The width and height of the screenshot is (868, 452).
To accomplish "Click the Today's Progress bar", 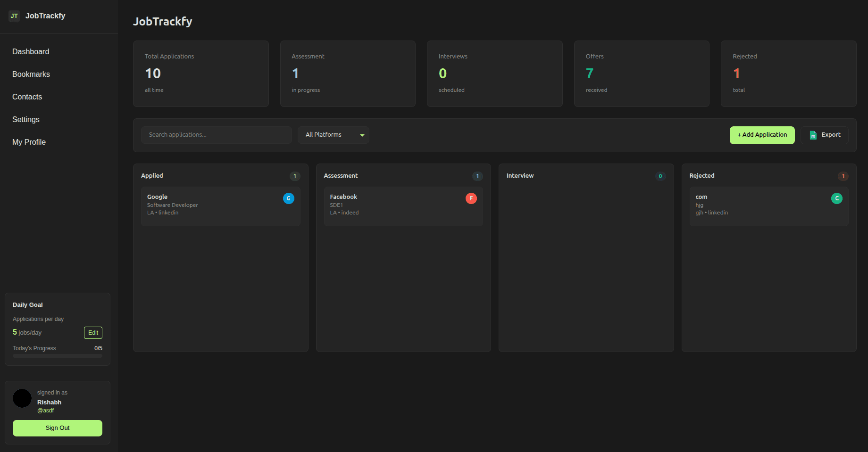I will click(x=57, y=355).
